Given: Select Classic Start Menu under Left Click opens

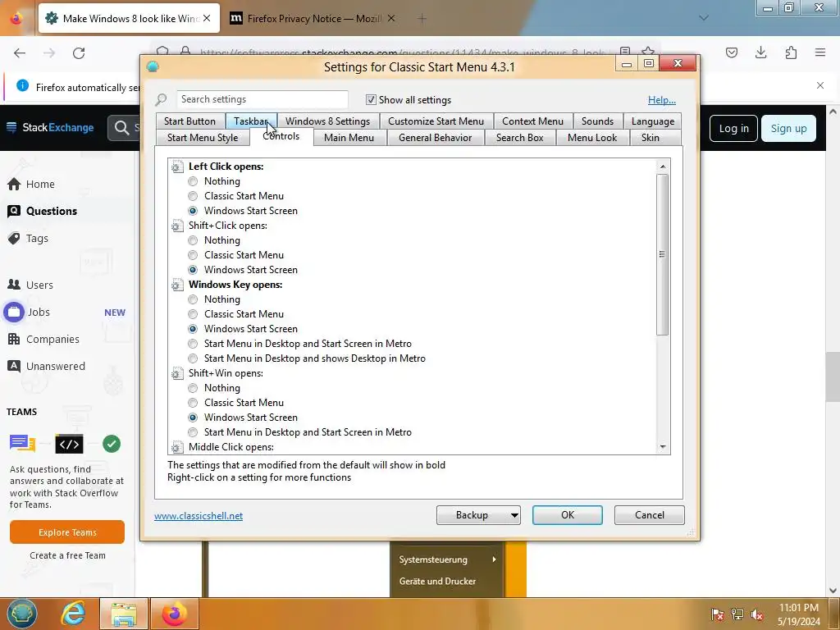Looking at the screenshot, I should (193, 196).
